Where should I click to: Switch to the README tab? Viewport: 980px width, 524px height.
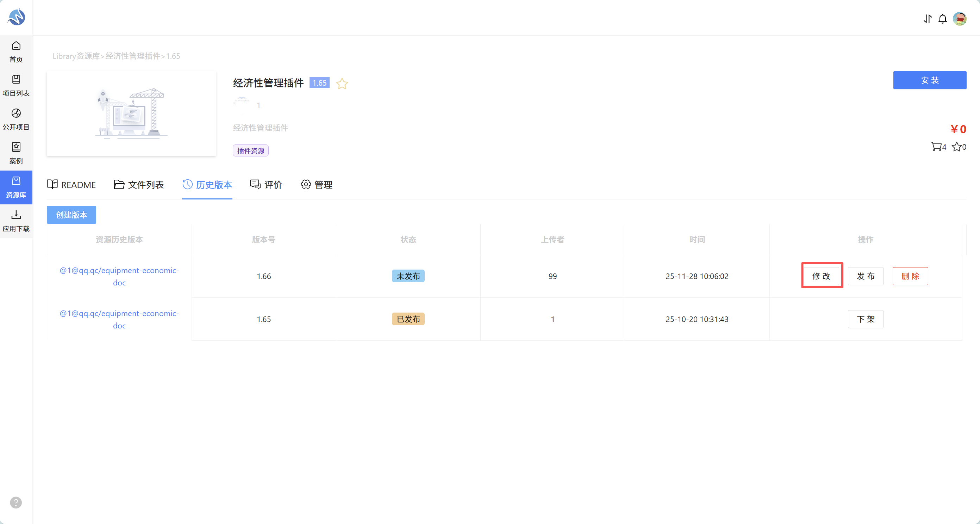(71, 185)
